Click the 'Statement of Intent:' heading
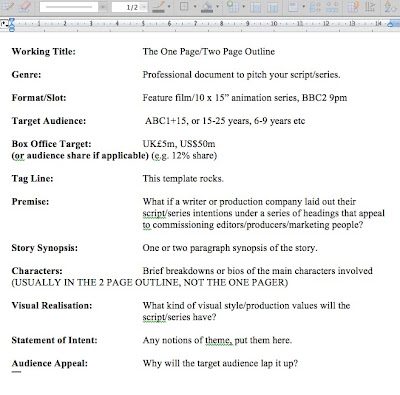Viewport: 400px width, 395px height. pos(55,340)
